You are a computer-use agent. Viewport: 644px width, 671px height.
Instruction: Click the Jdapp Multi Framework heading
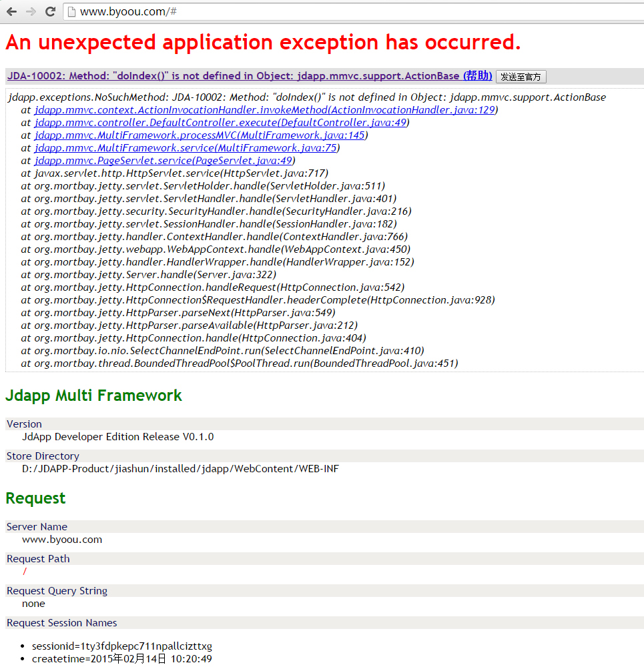tap(93, 396)
